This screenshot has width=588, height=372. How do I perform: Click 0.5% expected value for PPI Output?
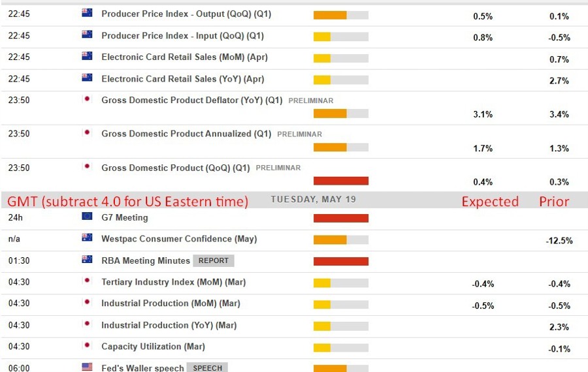483,16
